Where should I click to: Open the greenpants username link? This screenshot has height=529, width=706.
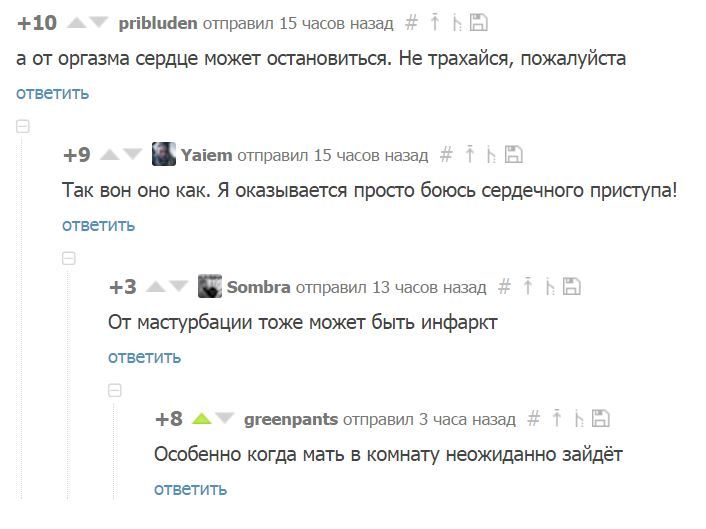290,419
